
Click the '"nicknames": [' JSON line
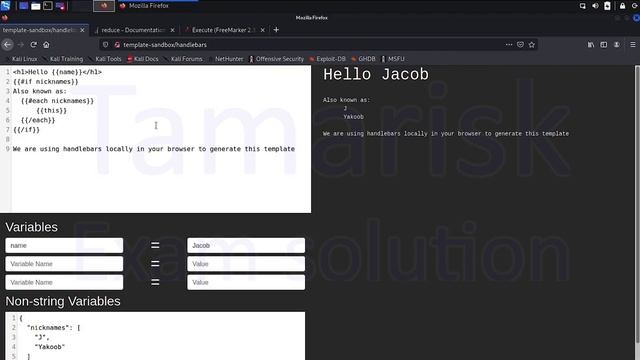[53, 328]
